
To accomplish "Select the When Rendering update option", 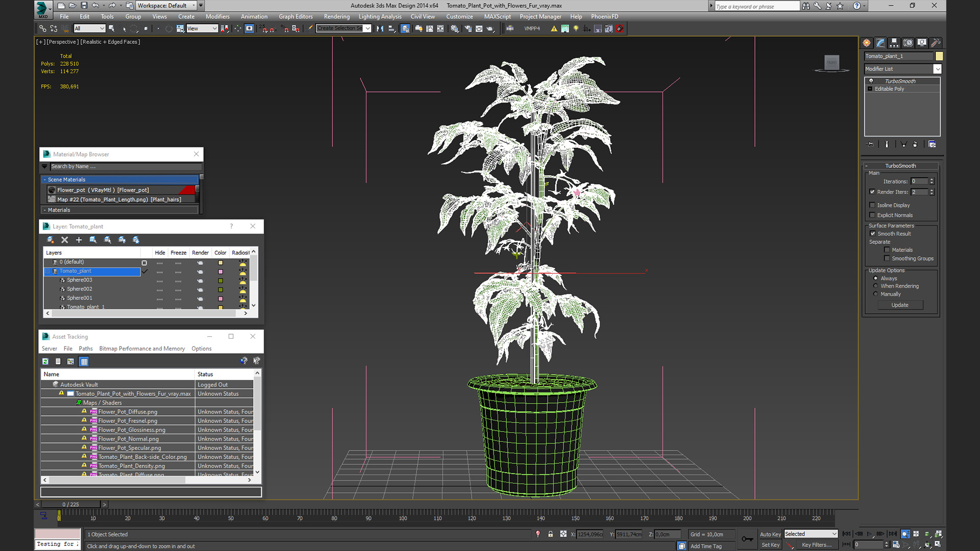I will pyautogui.click(x=876, y=286).
